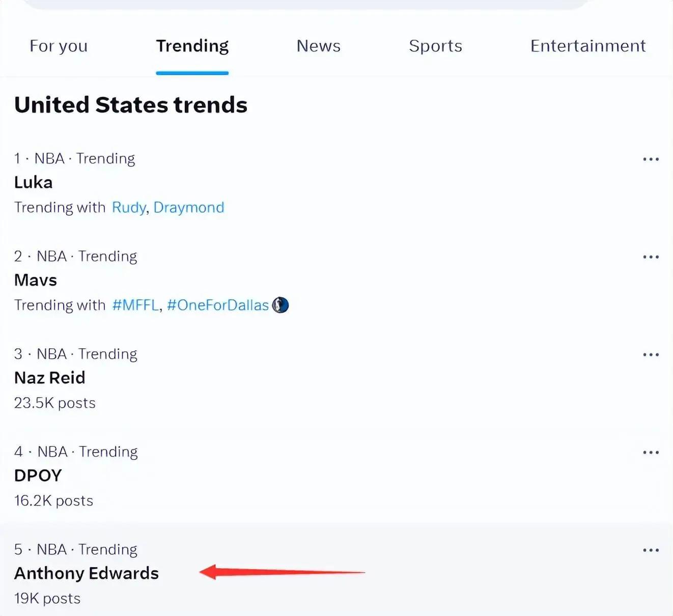Screen dimensions: 673x616
Task: Open more options for Mavs trend
Action: click(651, 257)
